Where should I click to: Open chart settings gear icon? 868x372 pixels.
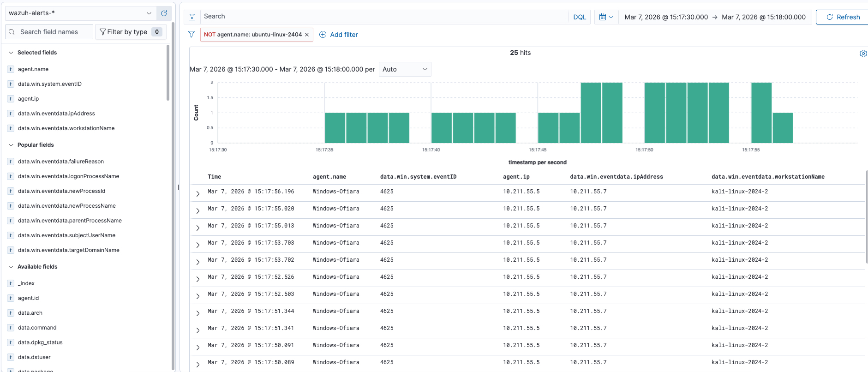pyautogui.click(x=863, y=54)
